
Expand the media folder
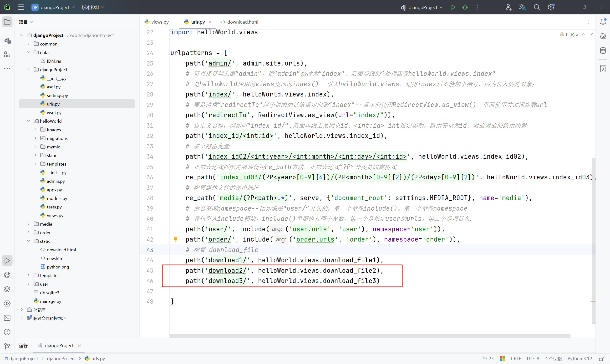[28, 224]
